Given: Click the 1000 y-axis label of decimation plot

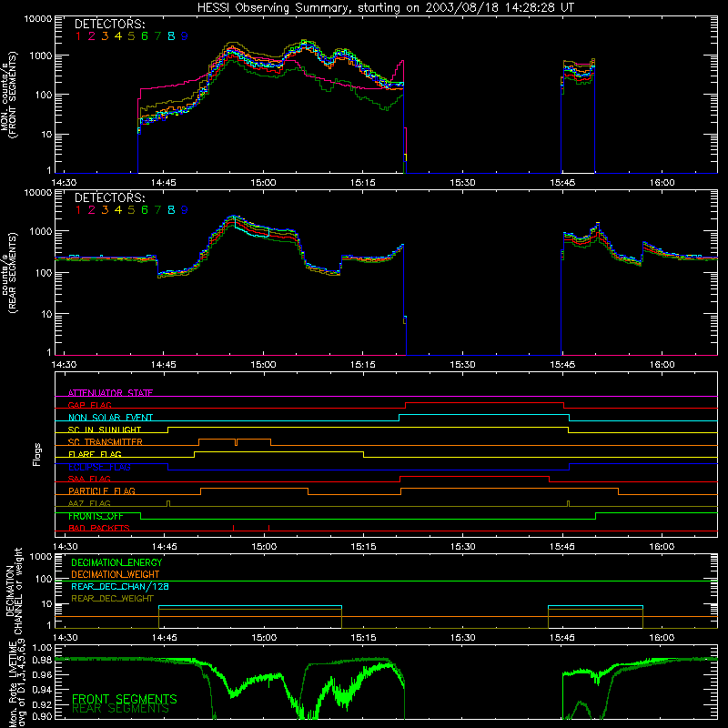Looking at the screenshot, I should coord(41,556).
